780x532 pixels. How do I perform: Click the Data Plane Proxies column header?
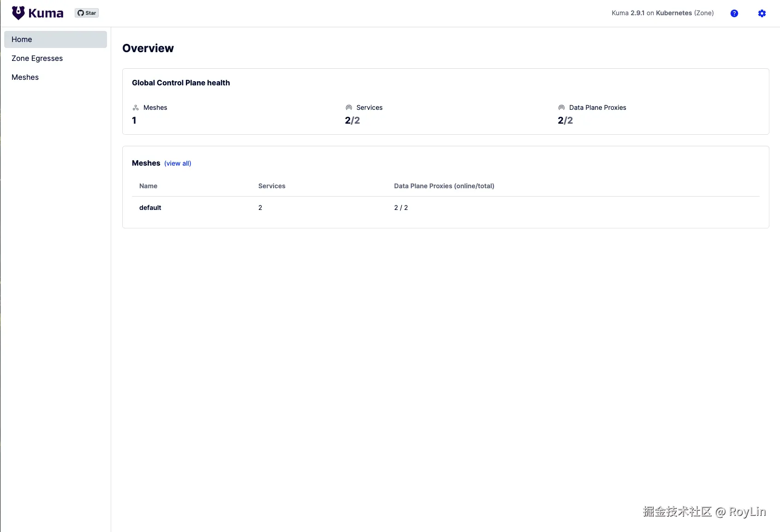(x=444, y=186)
